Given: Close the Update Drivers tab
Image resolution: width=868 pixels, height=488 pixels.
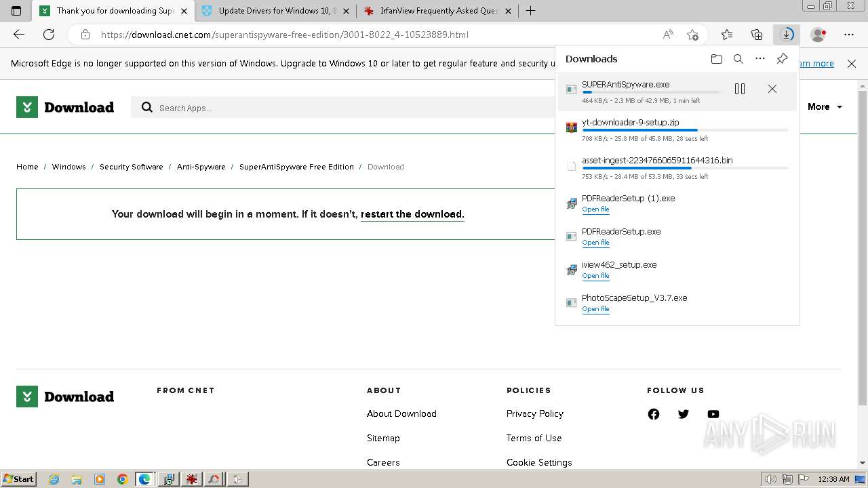Looking at the screenshot, I should coord(346,11).
